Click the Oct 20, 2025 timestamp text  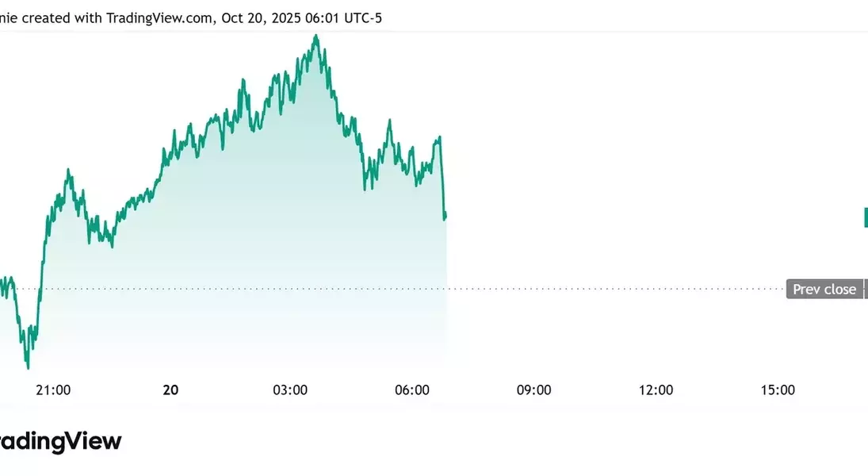(262, 17)
